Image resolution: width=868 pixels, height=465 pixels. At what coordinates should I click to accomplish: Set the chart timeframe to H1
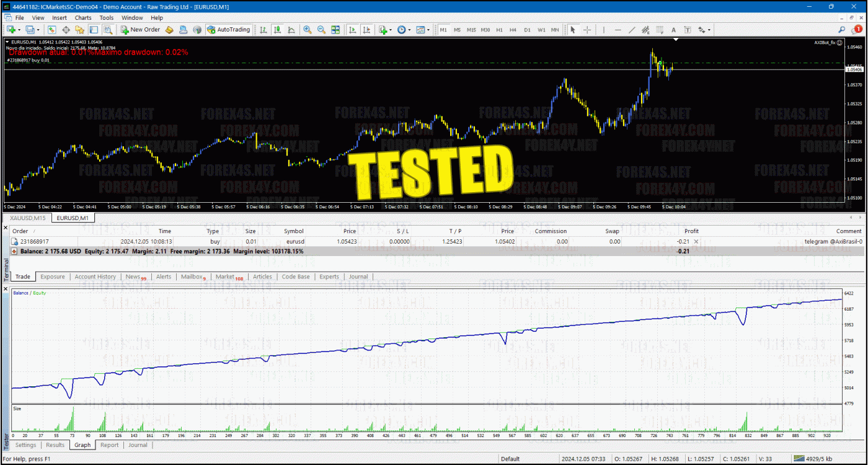500,30
